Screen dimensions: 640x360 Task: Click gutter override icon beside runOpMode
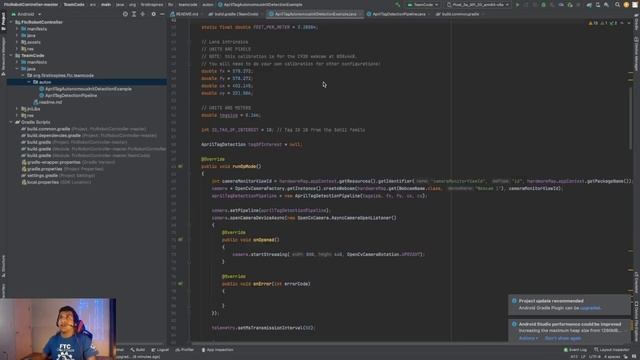[x=180, y=167]
